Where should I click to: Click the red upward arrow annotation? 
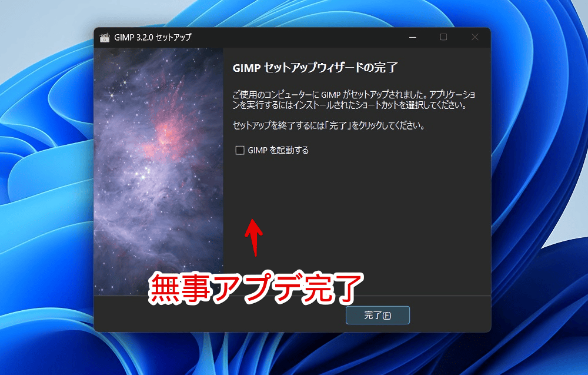254,235
